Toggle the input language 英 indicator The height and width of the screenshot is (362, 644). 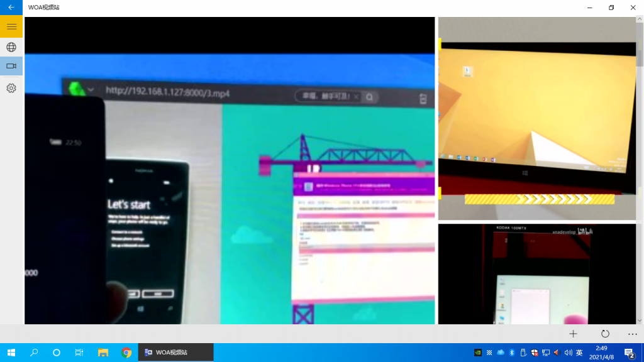(579, 353)
